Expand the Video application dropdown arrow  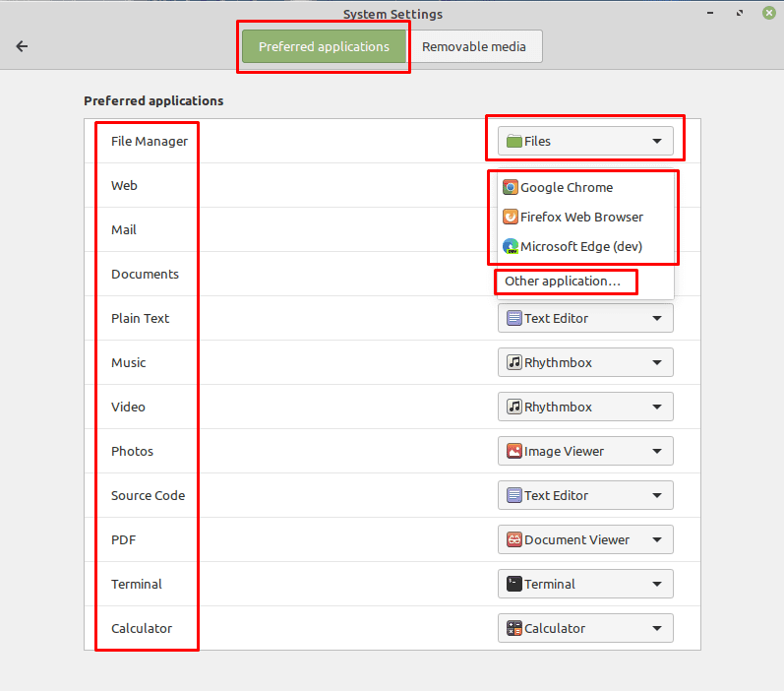click(x=657, y=407)
